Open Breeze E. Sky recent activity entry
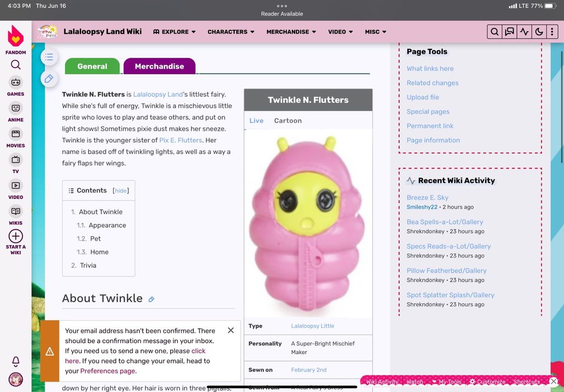Screen dimensions: 564x392 pos(427,198)
